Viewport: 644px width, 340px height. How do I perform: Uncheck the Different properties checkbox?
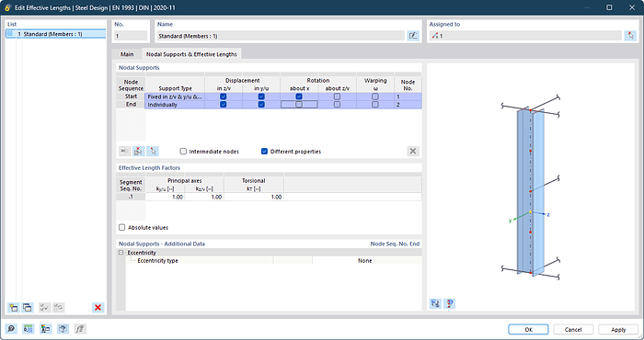click(x=265, y=152)
